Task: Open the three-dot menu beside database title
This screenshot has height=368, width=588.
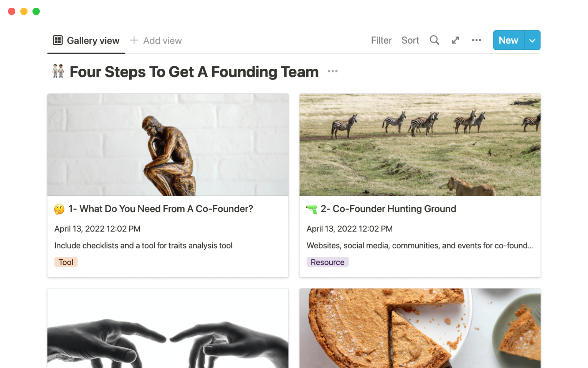Action: (x=332, y=71)
